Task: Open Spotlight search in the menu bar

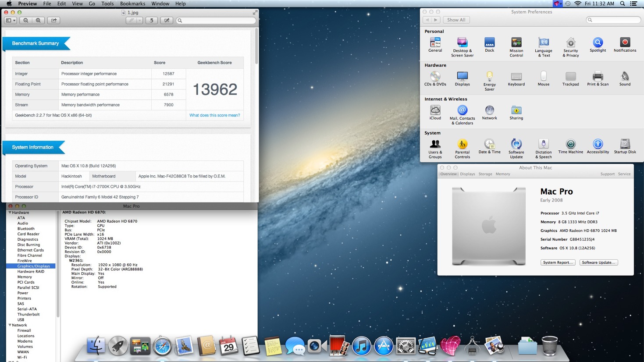Action: click(x=623, y=4)
